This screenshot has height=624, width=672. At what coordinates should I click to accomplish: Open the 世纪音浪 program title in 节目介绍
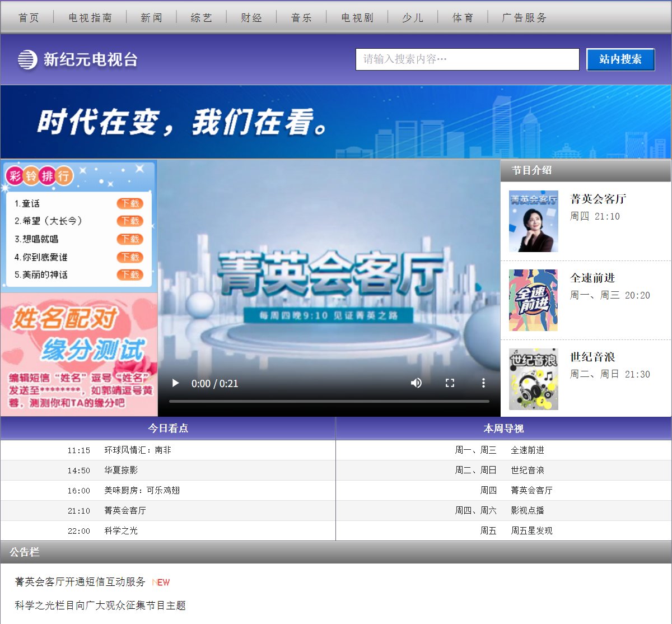592,357
